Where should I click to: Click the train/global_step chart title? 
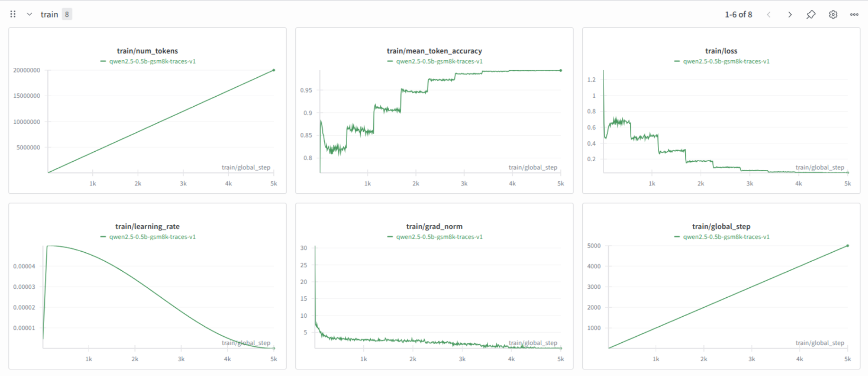point(721,226)
